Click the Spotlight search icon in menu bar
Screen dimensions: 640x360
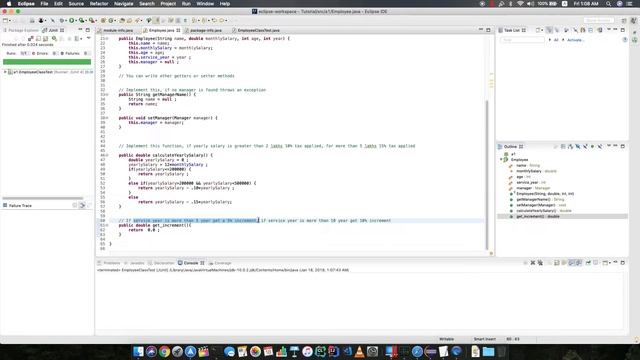tap(608, 4)
